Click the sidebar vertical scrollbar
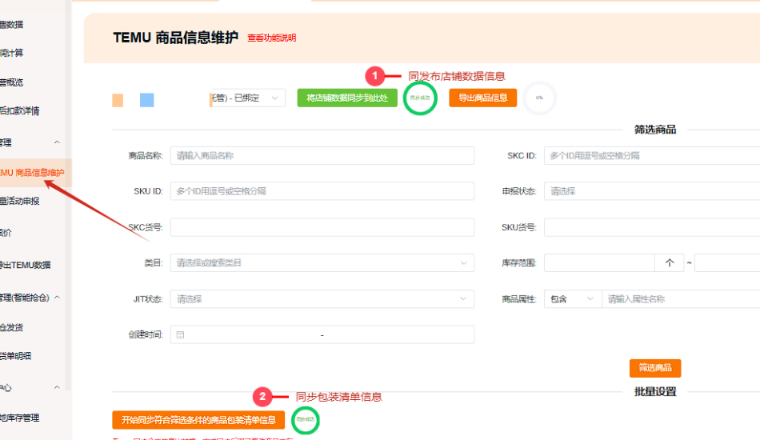The height and width of the screenshot is (440, 760). [69, 194]
